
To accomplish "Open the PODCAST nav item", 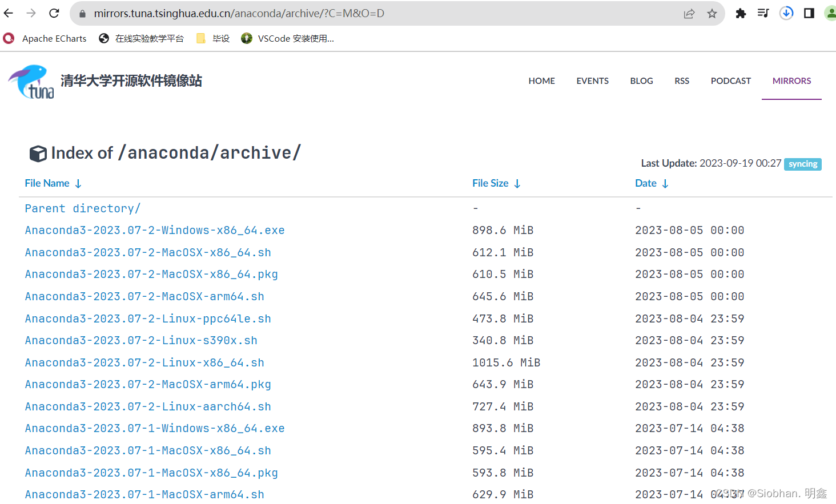I will coord(731,81).
